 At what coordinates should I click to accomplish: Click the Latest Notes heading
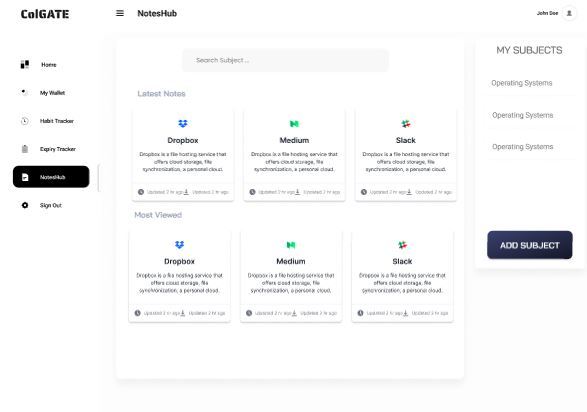[161, 94]
